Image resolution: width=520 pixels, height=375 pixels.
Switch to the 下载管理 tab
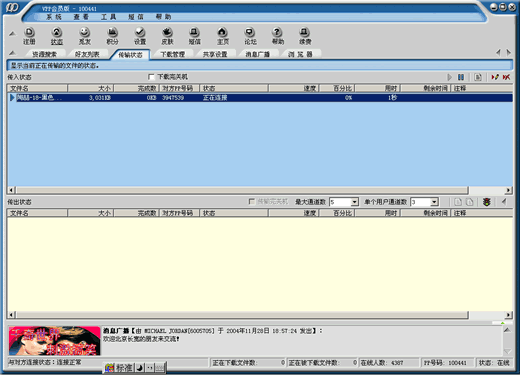point(172,54)
